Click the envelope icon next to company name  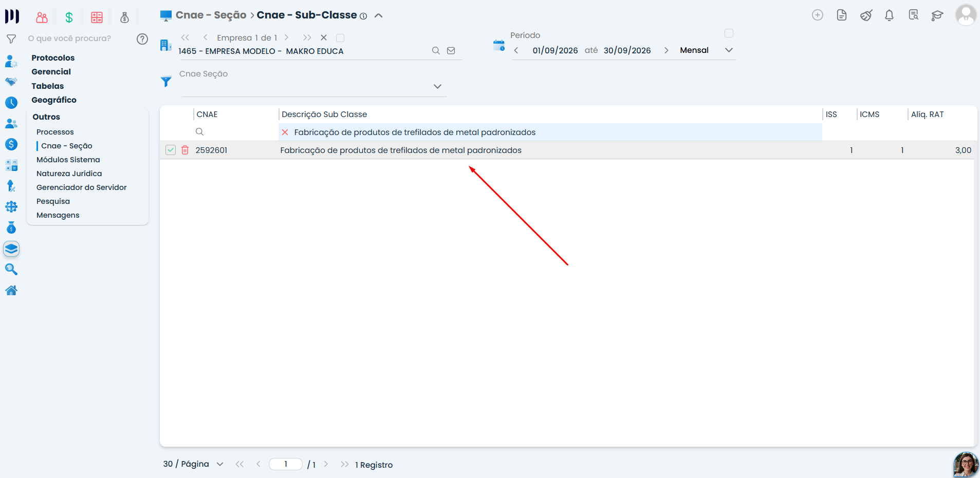click(451, 51)
